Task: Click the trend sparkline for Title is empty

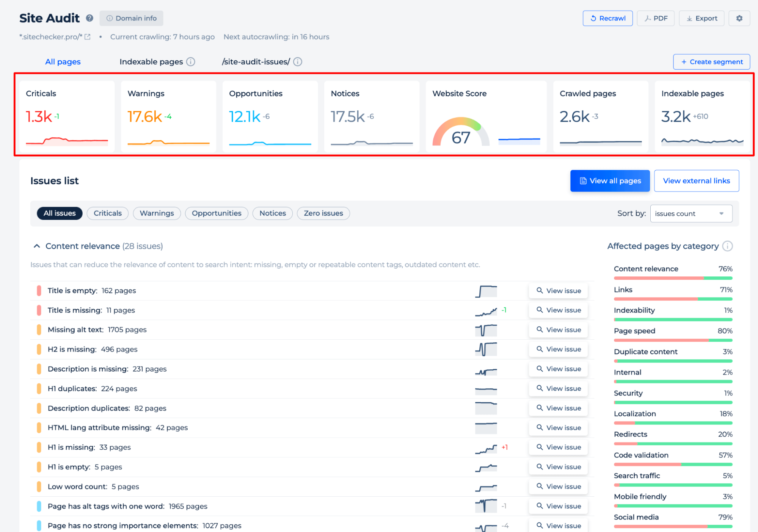Action: click(486, 291)
